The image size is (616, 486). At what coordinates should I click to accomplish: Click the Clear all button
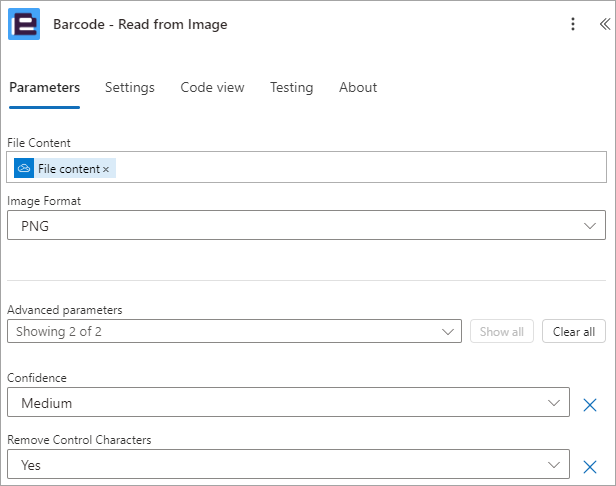click(574, 331)
